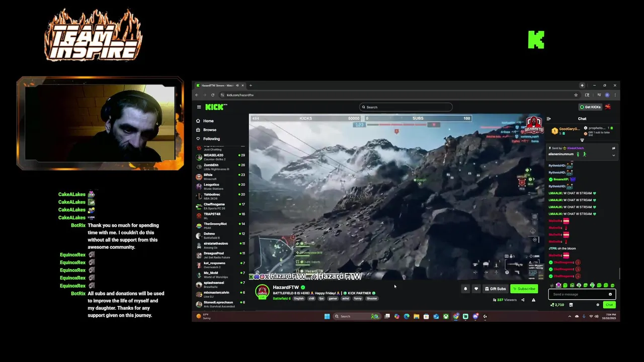Collapse the chat panel with the arrow icon
The width and height of the screenshot is (644, 362).
550,119
